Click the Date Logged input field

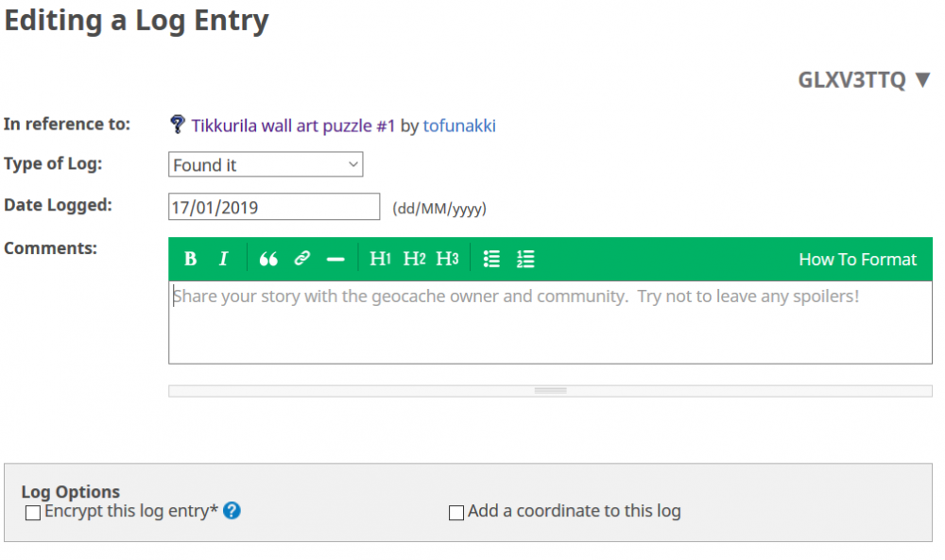pos(274,207)
